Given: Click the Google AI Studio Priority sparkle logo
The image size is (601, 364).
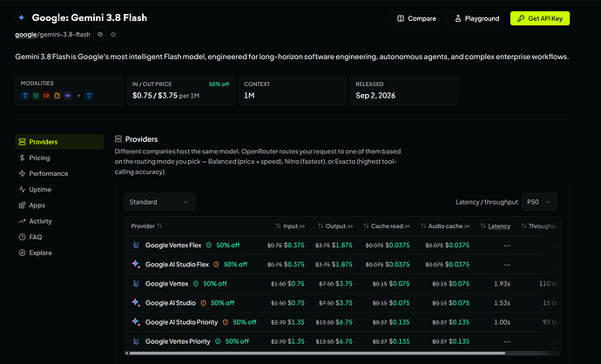Looking at the screenshot, I should (x=136, y=321).
